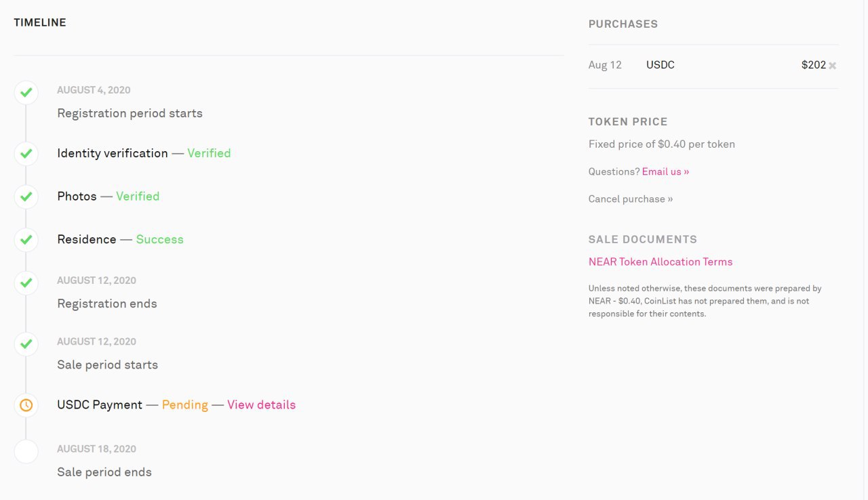Image resolution: width=868 pixels, height=500 pixels.
Task: Click the Photos verified checkmark icon
Action: [x=26, y=196]
